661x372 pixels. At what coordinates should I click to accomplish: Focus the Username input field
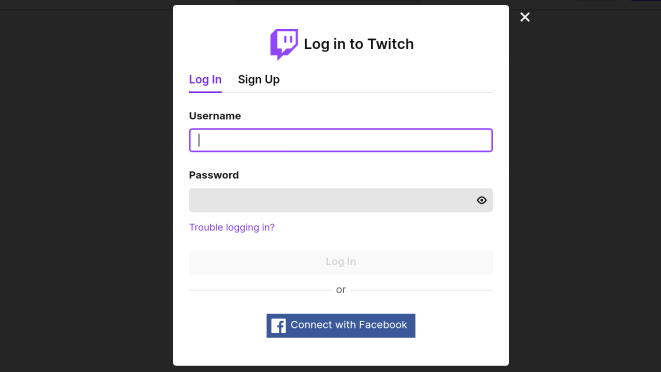tap(341, 140)
